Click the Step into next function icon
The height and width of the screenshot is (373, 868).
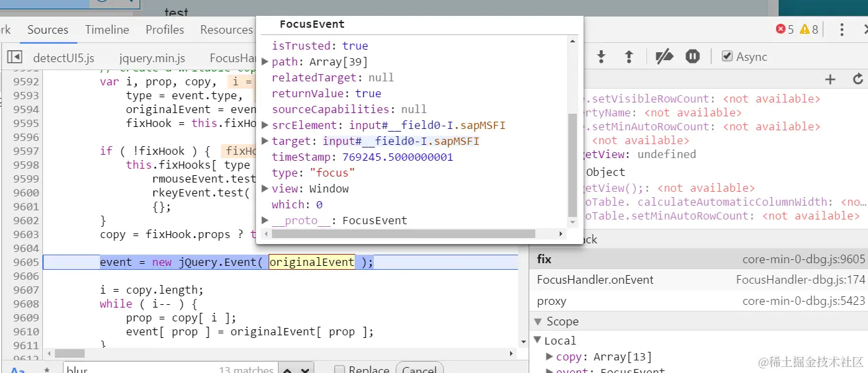[601, 57]
